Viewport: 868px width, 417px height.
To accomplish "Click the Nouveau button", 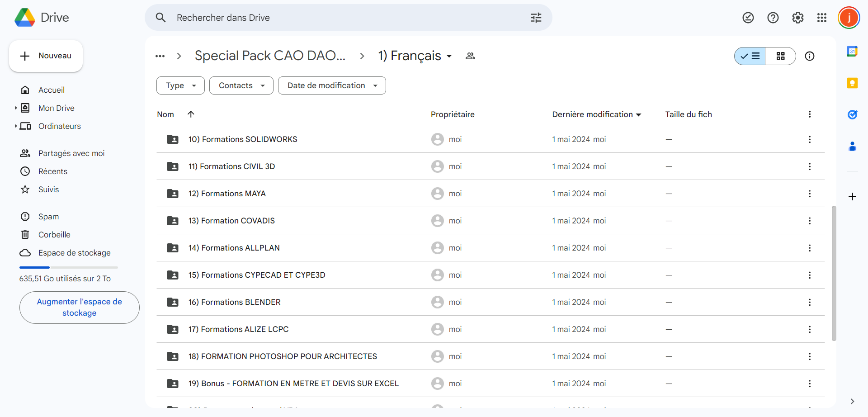I will pos(46,56).
